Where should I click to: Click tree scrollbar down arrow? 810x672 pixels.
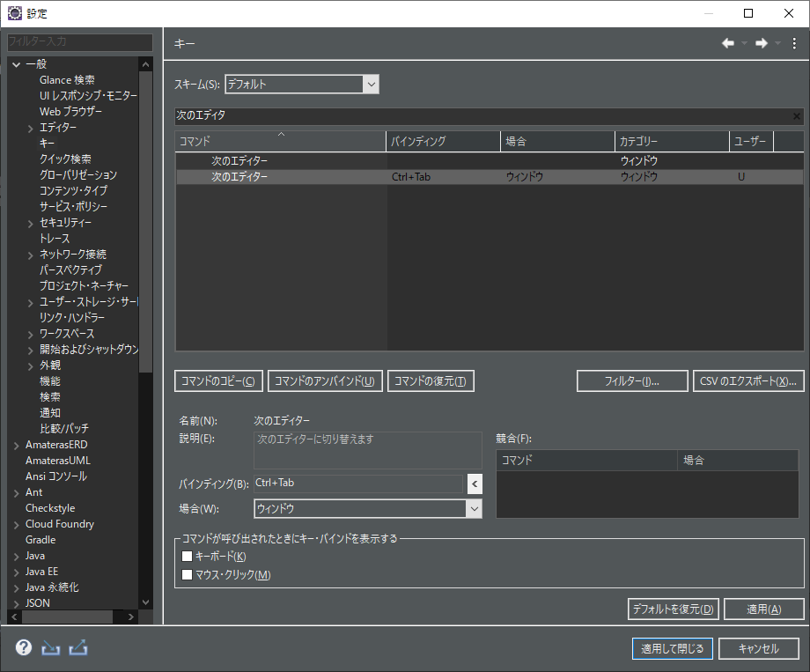pyautogui.click(x=145, y=602)
